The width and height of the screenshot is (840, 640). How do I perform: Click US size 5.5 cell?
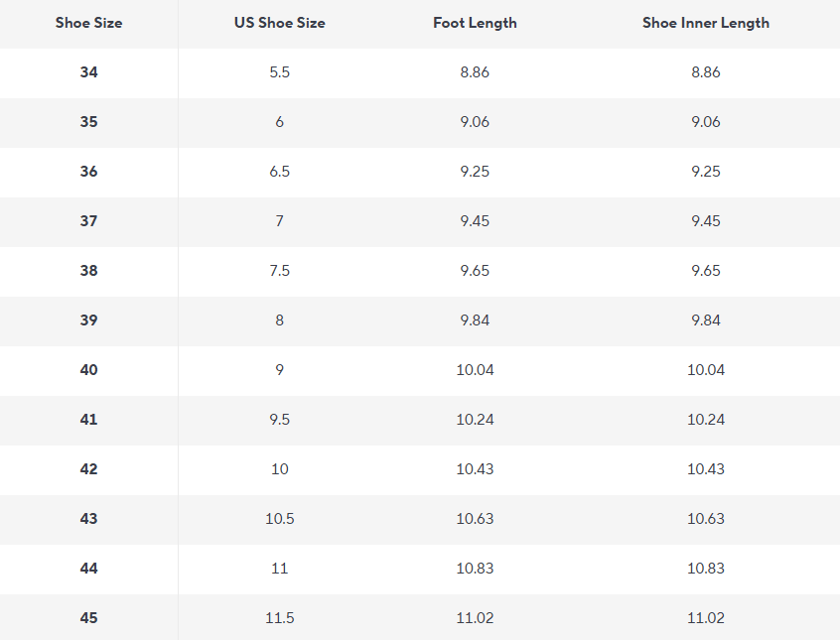tap(280, 72)
